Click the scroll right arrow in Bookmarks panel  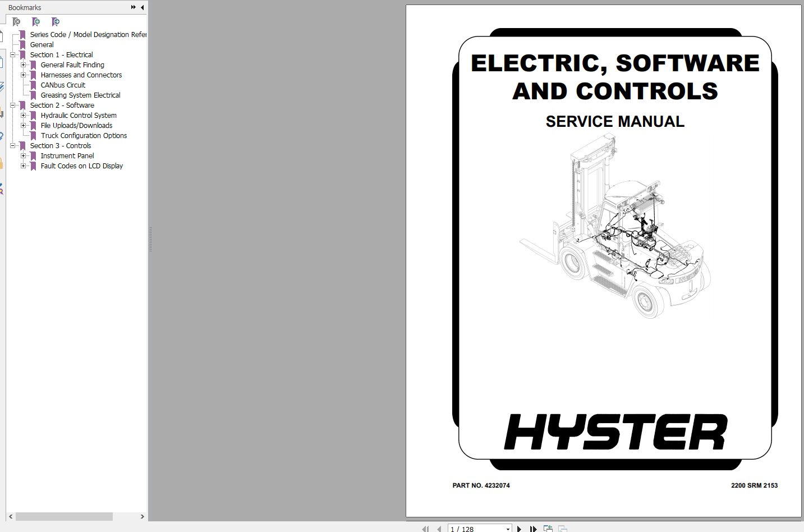coord(142,516)
